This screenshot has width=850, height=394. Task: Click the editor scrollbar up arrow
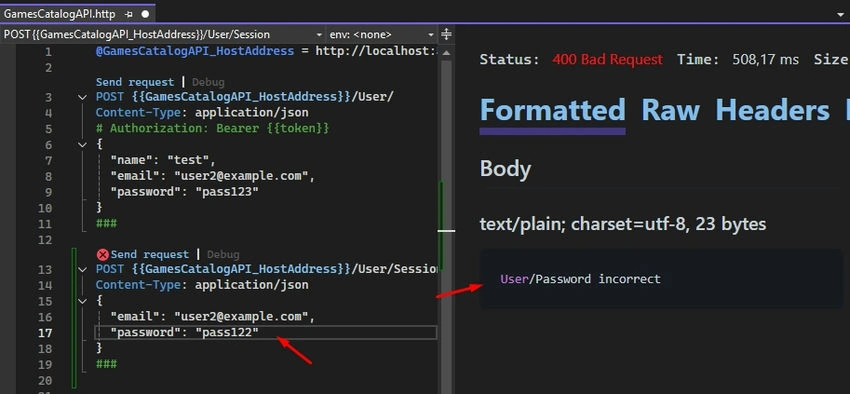446,53
